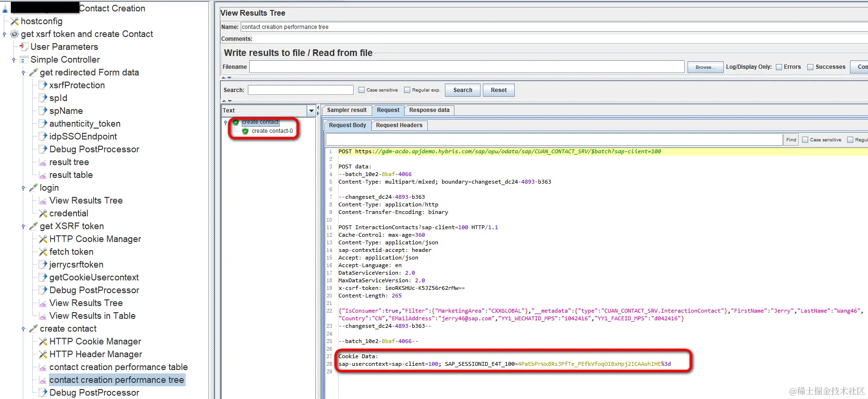Open the Text renderer dropdown
This screenshot has height=399, width=868.
311,111
